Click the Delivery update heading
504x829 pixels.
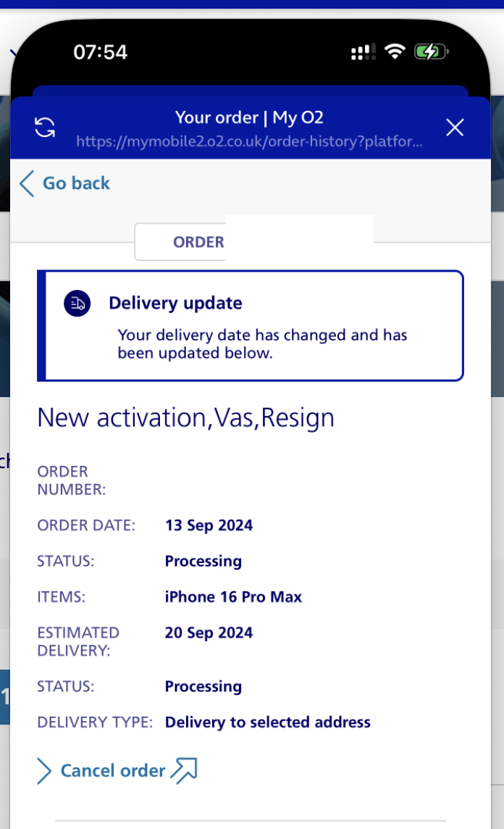coord(175,303)
